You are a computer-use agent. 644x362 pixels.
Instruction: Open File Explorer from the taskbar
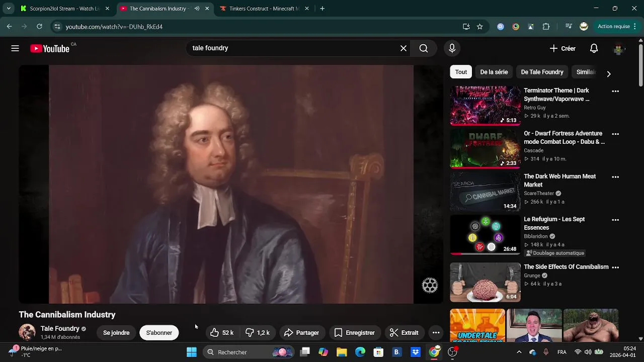pos(342,352)
